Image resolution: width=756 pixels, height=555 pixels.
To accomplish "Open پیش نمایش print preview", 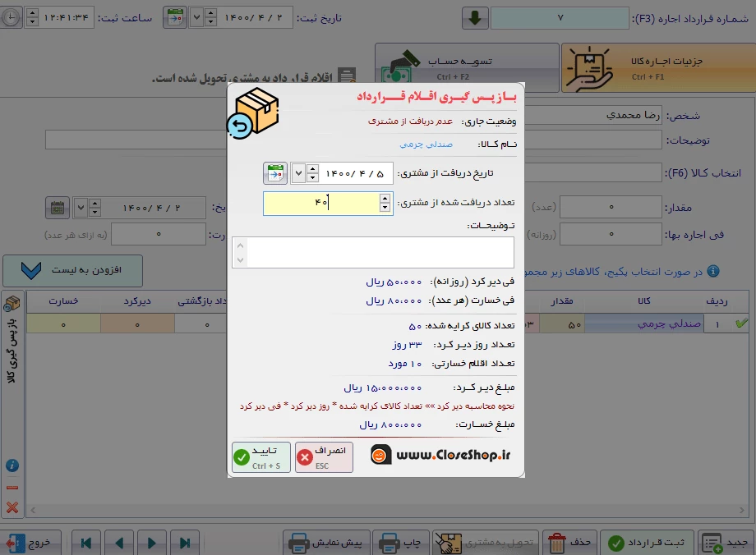I will click(x=326, y=543).
